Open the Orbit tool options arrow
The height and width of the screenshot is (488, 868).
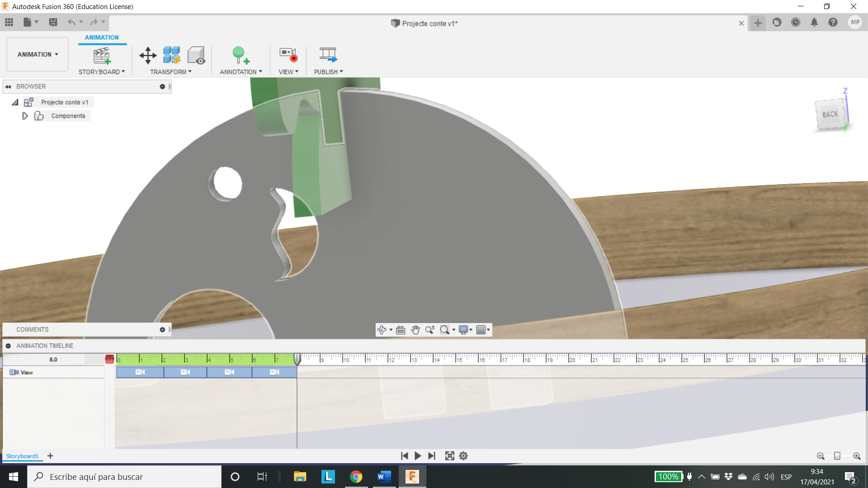pyautogui.click(x=391, y=330)
